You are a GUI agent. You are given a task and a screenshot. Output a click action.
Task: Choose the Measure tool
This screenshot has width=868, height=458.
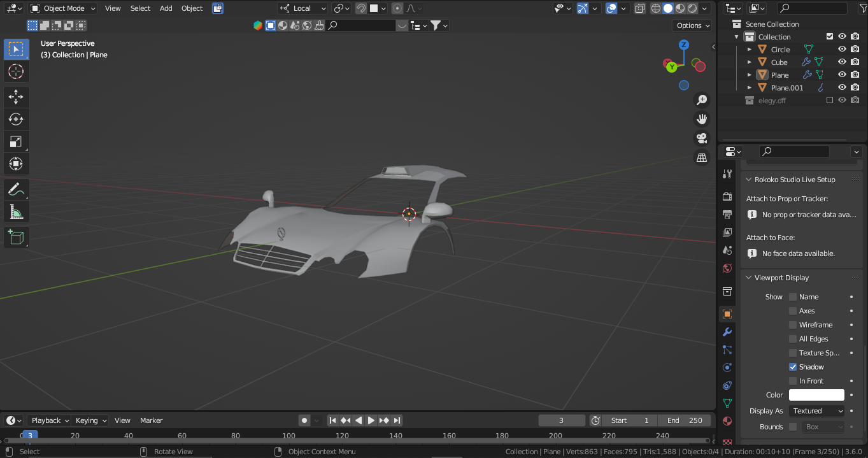pos(16,211)
